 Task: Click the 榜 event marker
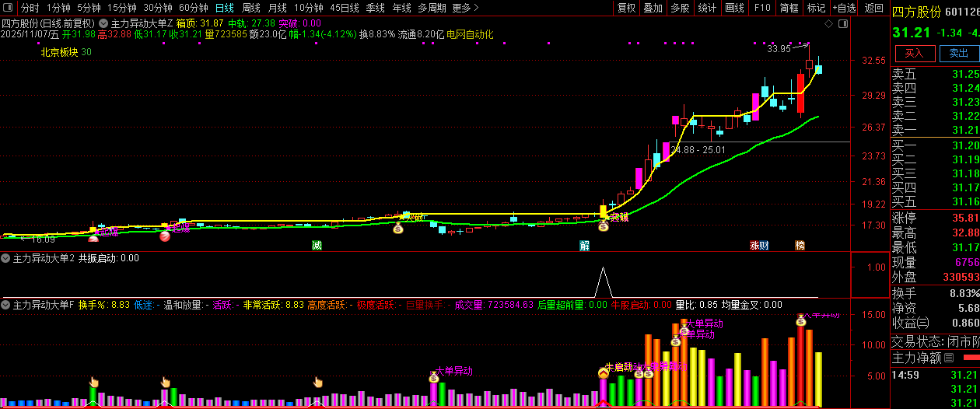pyautogui.click(x=800, y=245)
